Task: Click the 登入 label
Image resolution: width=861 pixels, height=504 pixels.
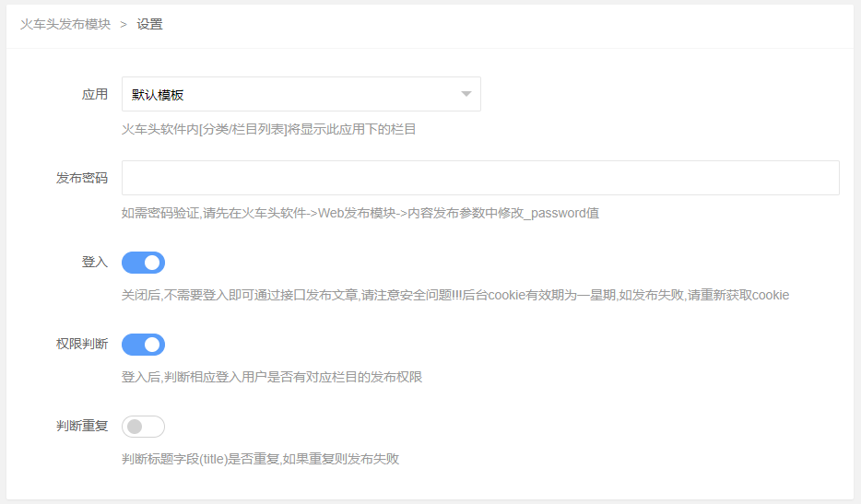Action: 95,262
